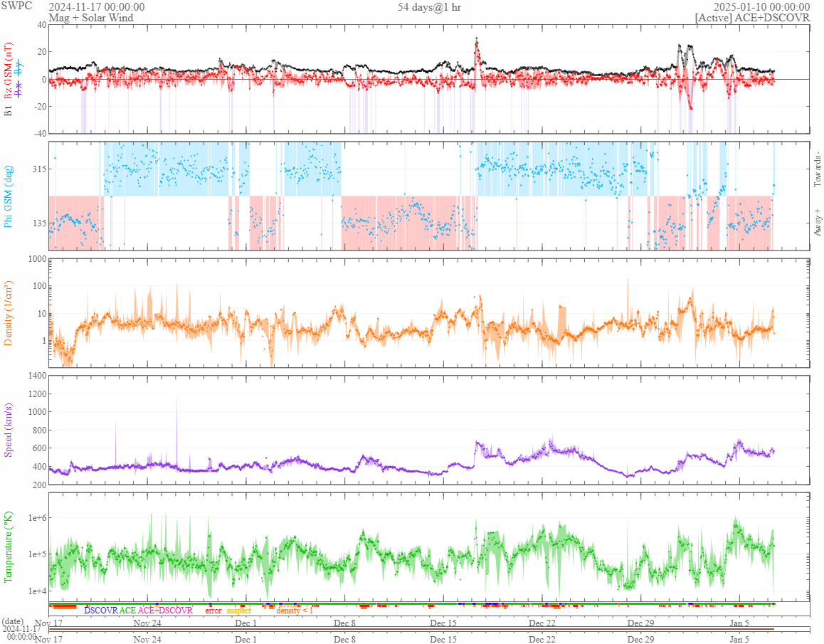Click the lowest red Bz dip near Jan 1
This screenshot has height=644, width=824.
(x=690, y=108)
